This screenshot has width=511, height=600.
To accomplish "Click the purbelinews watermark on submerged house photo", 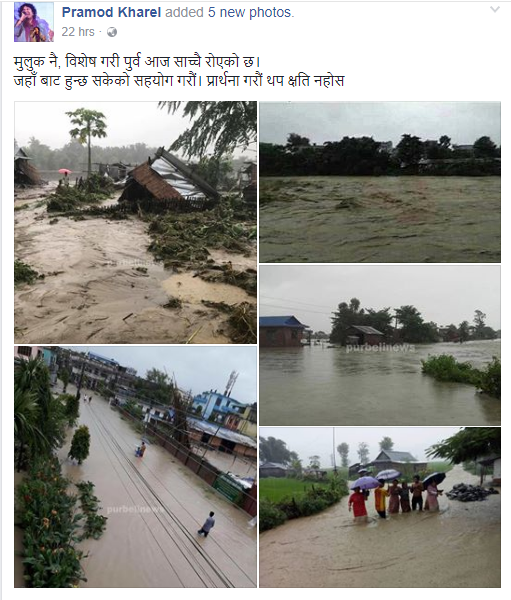I will 380,348.
